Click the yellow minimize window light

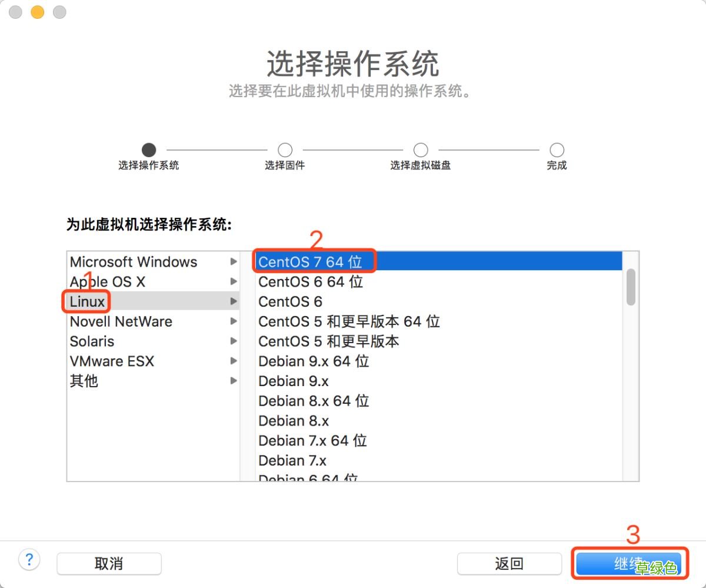pos(36,12)
